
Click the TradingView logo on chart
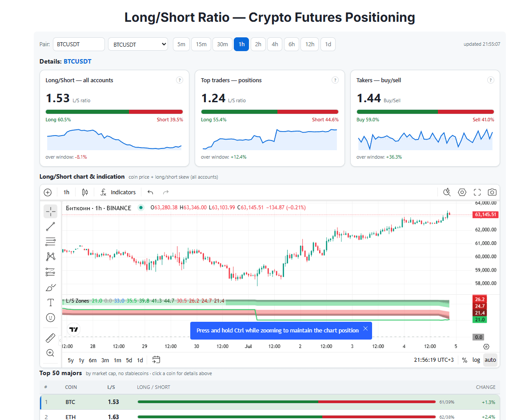pos(74,330)
